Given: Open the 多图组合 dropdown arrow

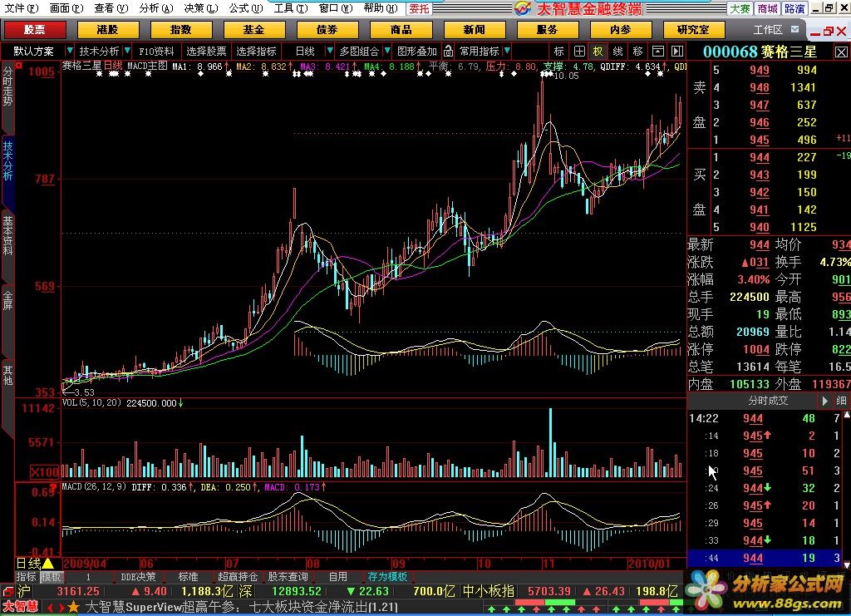Looking at the screenshot, I should tap(387, 51).
